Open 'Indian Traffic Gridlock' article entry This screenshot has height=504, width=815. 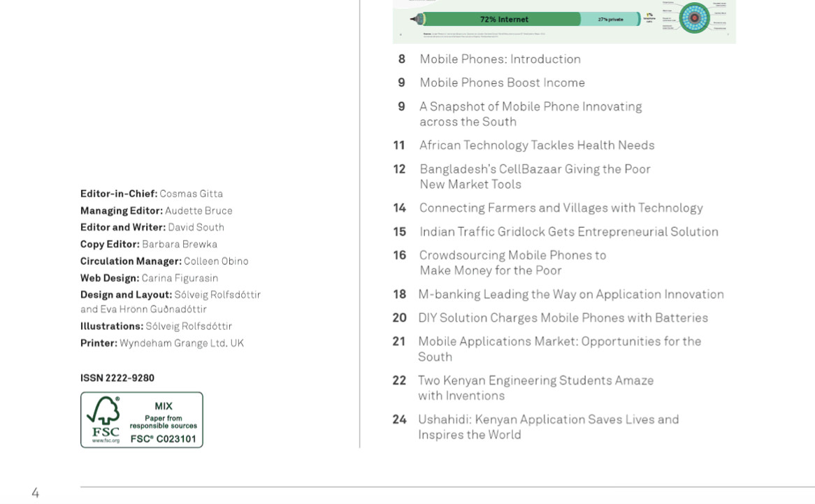(568, 232)
